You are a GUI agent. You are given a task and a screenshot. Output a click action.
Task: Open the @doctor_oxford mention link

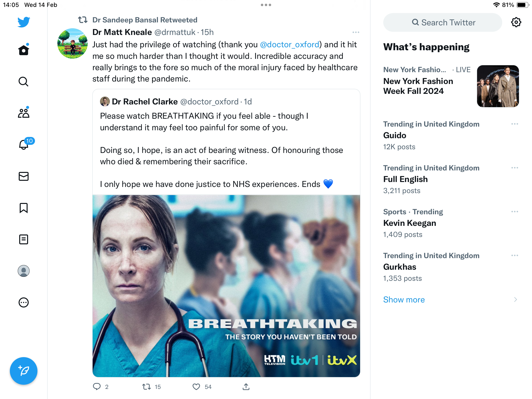click(290, 45)
